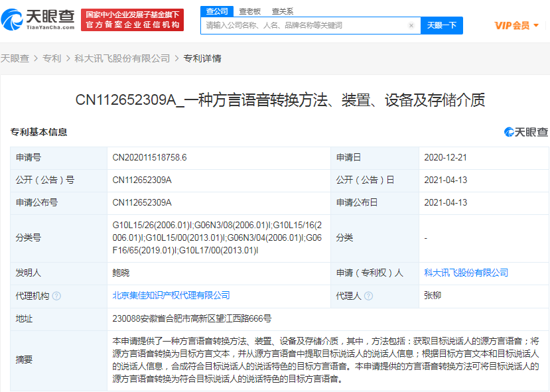Click help icon next to 代理人
Image resolution: width=550 pixels, height=392 pixels.
370,296
